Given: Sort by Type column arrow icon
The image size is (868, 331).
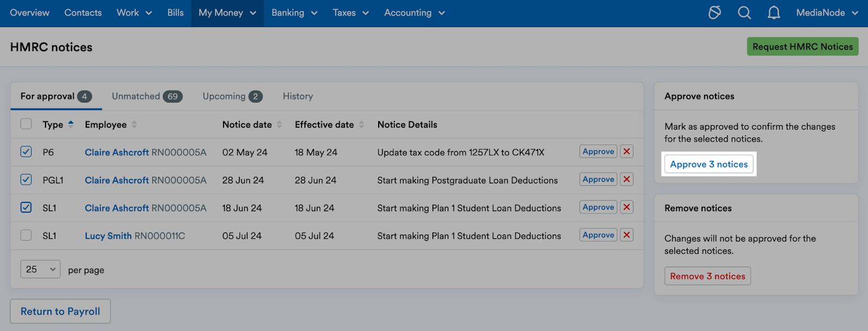Looking at the screenshot, I should coord(71,124).
